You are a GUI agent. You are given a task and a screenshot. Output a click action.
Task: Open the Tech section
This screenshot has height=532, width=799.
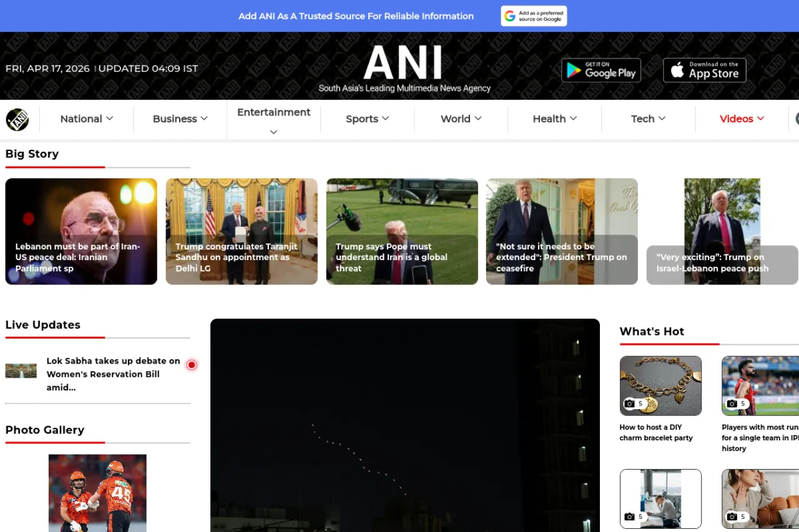point(643,118)
